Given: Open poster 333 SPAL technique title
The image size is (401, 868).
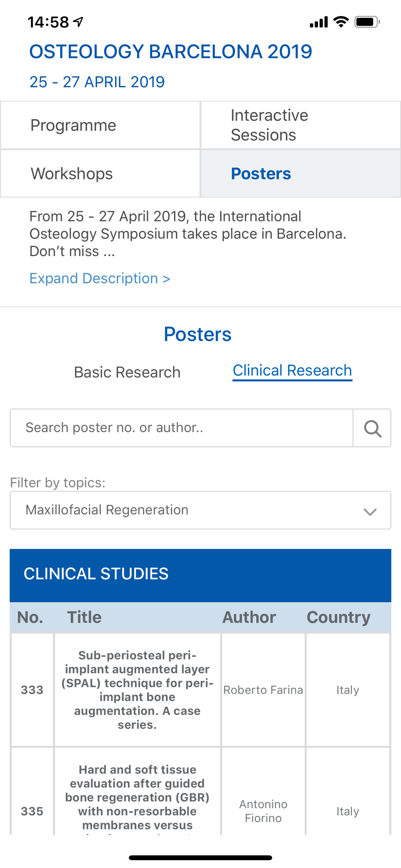Looking at the screenshot, I should click(137, 690).
